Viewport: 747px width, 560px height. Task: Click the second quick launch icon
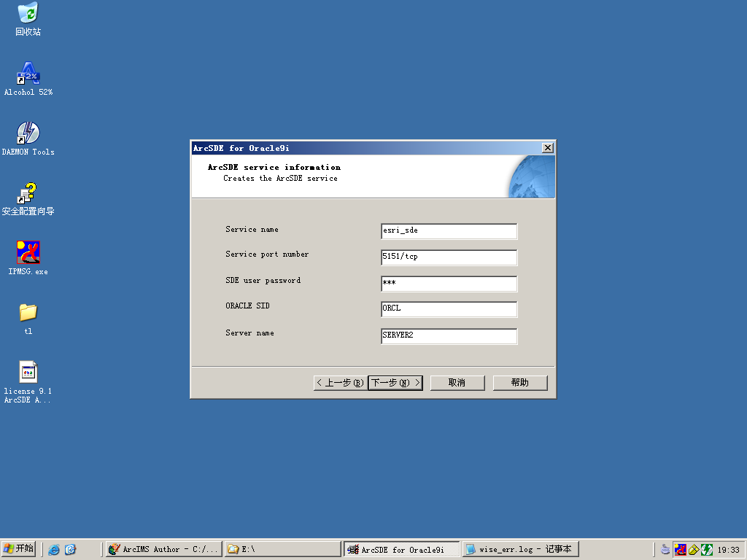pos(70,550)
